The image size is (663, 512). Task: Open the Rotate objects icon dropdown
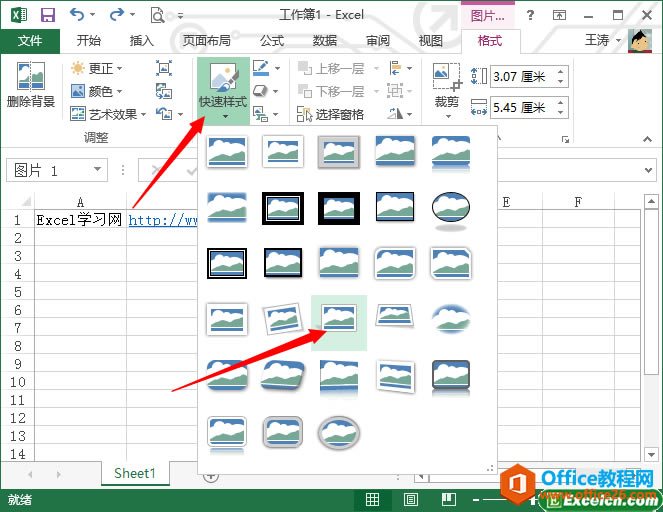tap(400, 114)
